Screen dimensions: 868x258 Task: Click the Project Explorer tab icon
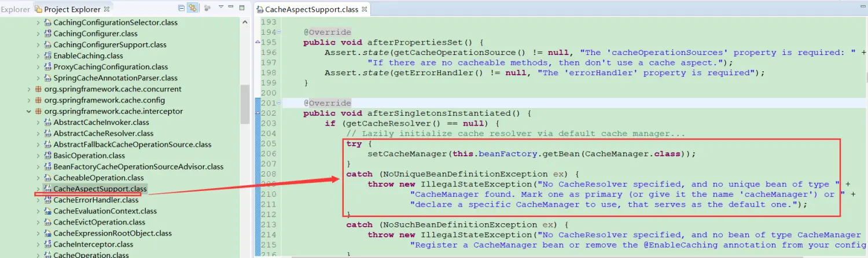tap(39, 9)
